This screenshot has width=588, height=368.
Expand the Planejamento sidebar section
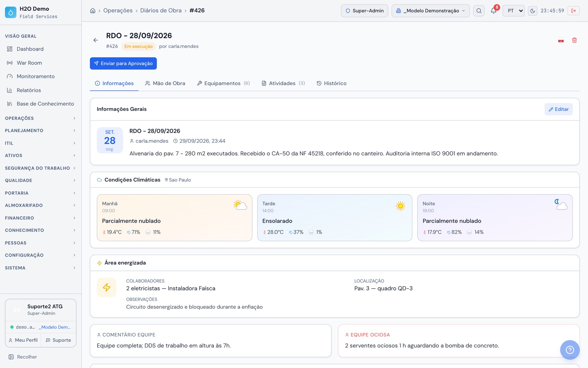pos(40,131)
